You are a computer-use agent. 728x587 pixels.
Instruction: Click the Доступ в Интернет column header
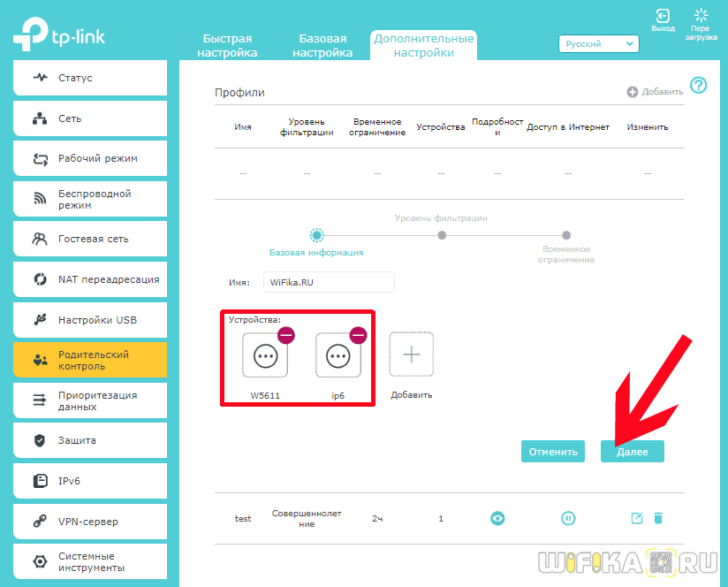tap(568, 126)
